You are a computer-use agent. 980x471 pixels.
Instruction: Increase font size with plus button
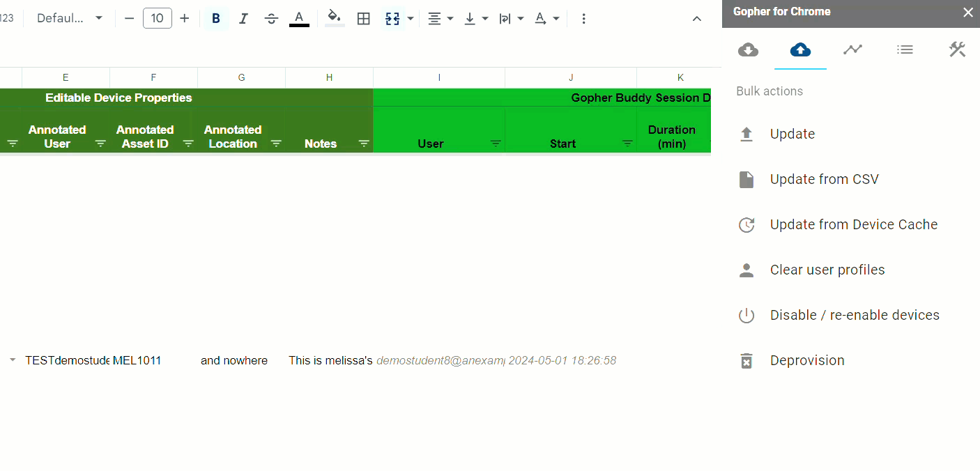pyautogui.click(x=184, y=18)
